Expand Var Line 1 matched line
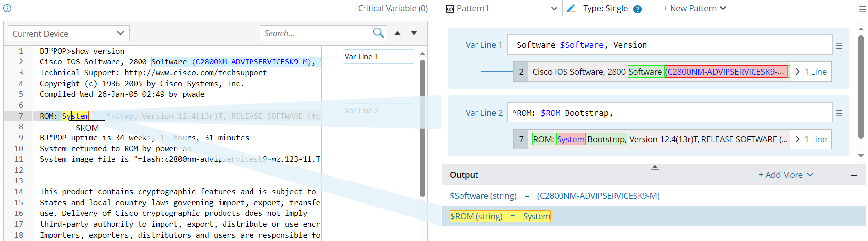The width and height of the screenshot is (868, 241). click(811, 72)
